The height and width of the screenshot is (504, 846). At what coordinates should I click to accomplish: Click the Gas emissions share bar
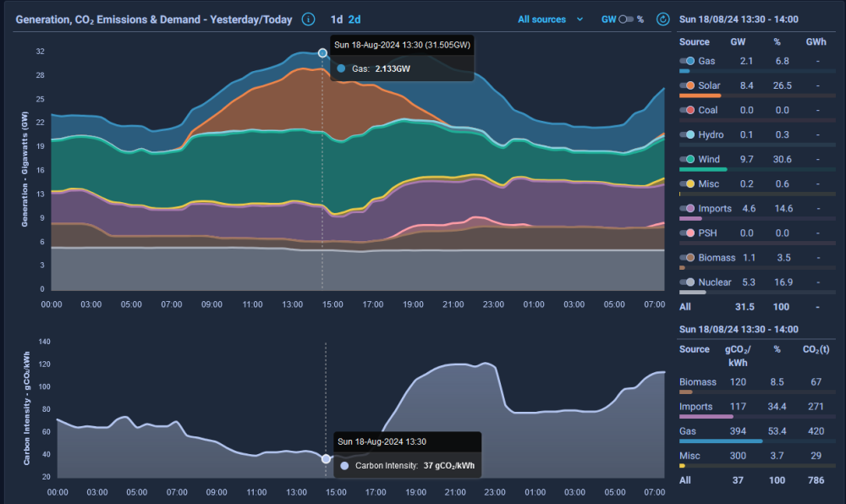point(721,441)
